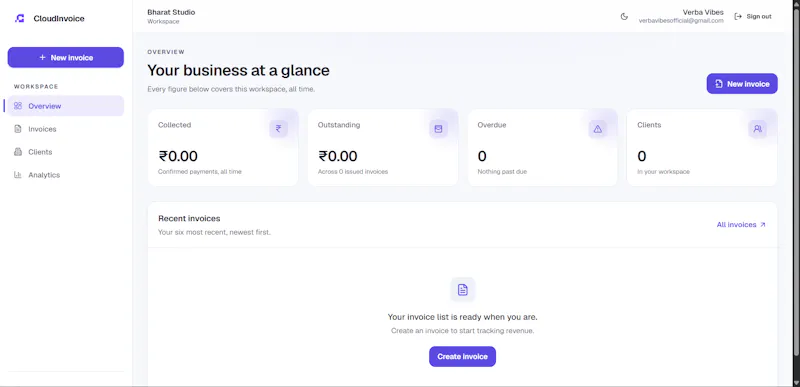Click the arrow icon beside All invoices

point(762,224)
